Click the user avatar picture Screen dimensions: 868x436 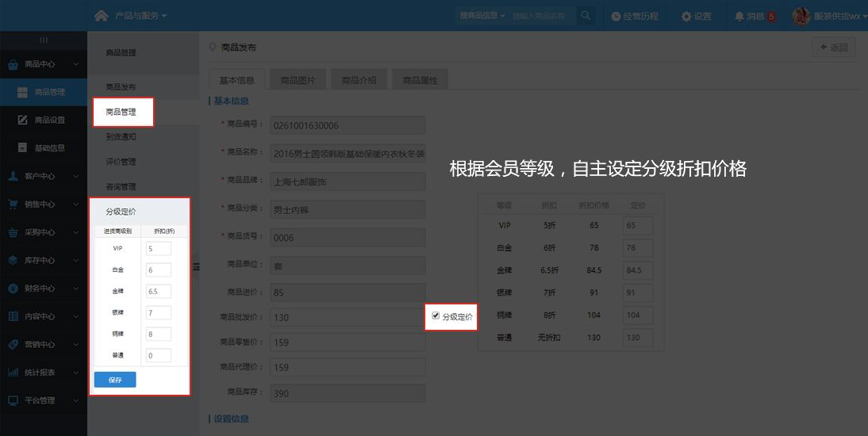pos(801,17)
